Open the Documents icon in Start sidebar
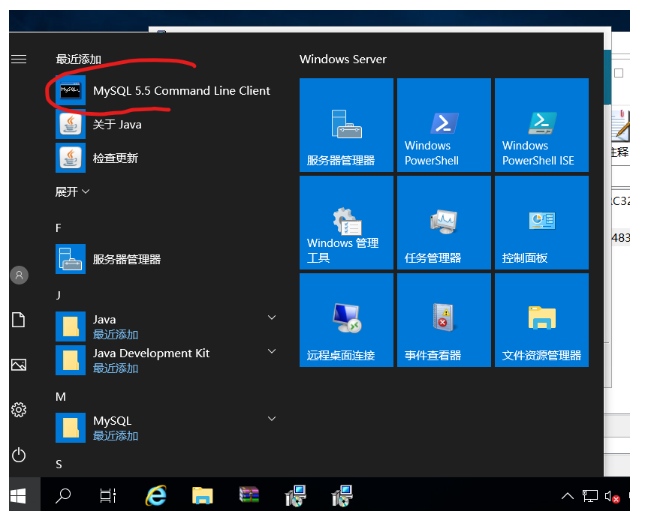The height and width of the screenshot is (527, 649). pyautogui.click(x=19, y=320)
